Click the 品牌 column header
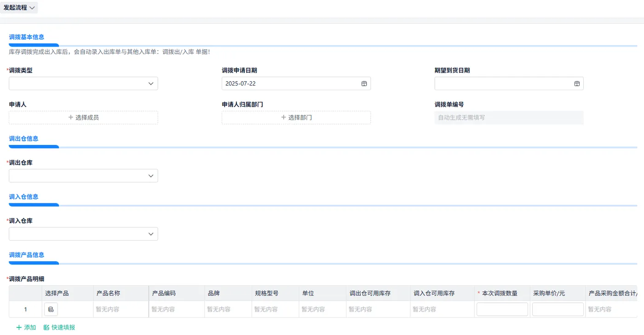This screenshot has height=335, width=644. tap(228, 293)
